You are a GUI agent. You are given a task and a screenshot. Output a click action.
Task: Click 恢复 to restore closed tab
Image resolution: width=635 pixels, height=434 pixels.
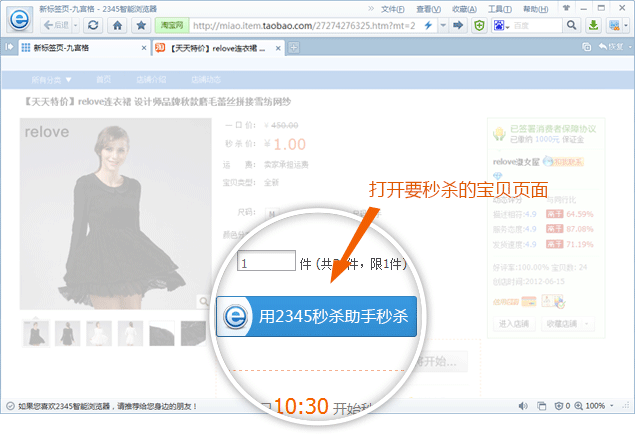(611, 47)
